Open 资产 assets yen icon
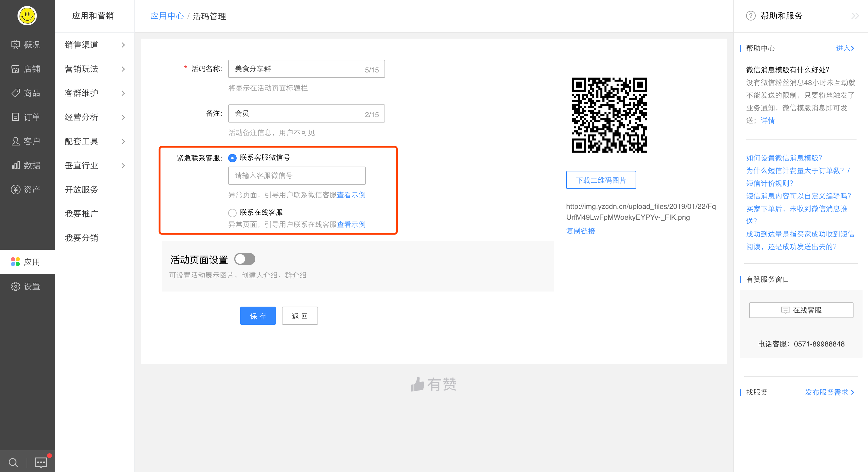This screenshot has width=868, height=472. point(15,190)
